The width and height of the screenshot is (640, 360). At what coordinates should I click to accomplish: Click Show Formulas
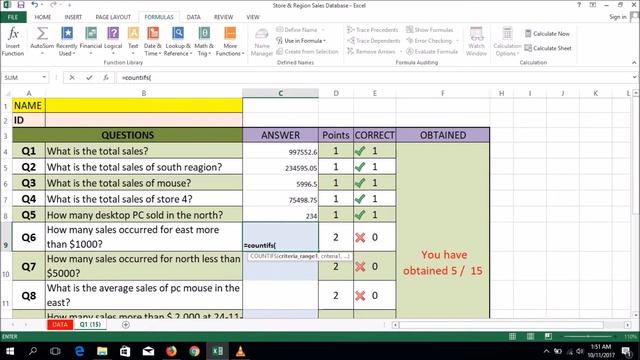point(429,30)
